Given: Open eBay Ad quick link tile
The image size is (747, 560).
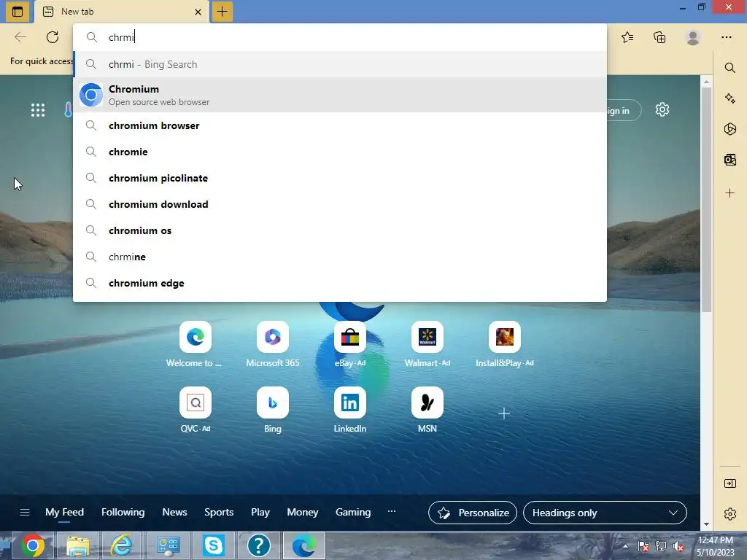Looking at the screenshot, I should (349, 345).
